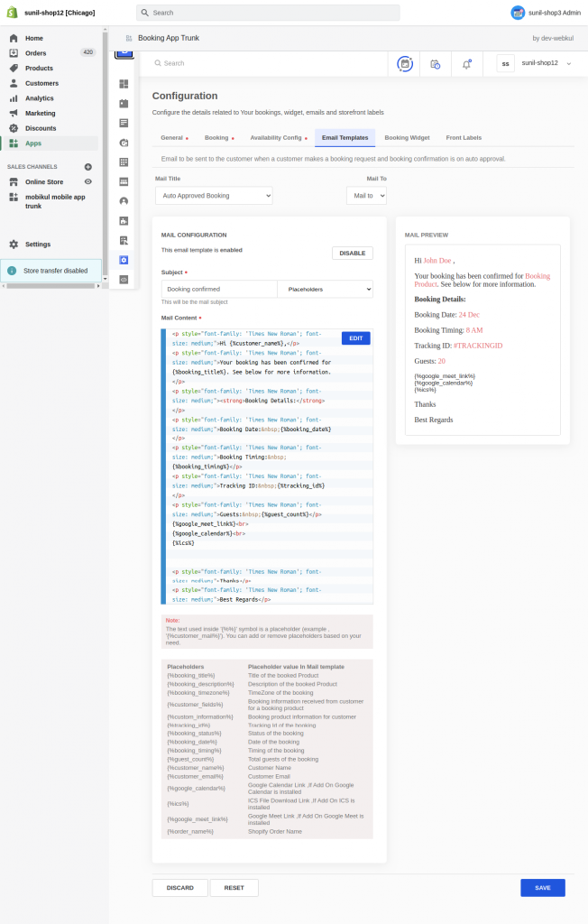The image size is (588, 924).
Task: Click the {%booking_title%} placeholder row
Action: coord(267,675)
